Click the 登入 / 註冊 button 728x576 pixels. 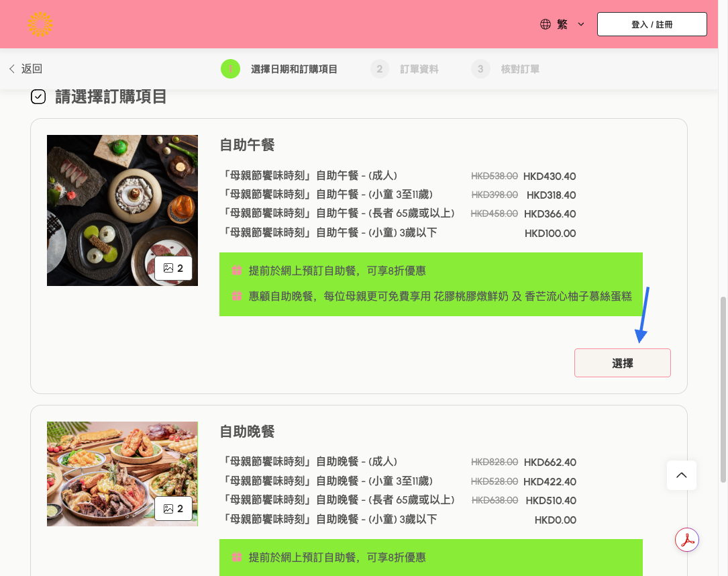point(652,24)
